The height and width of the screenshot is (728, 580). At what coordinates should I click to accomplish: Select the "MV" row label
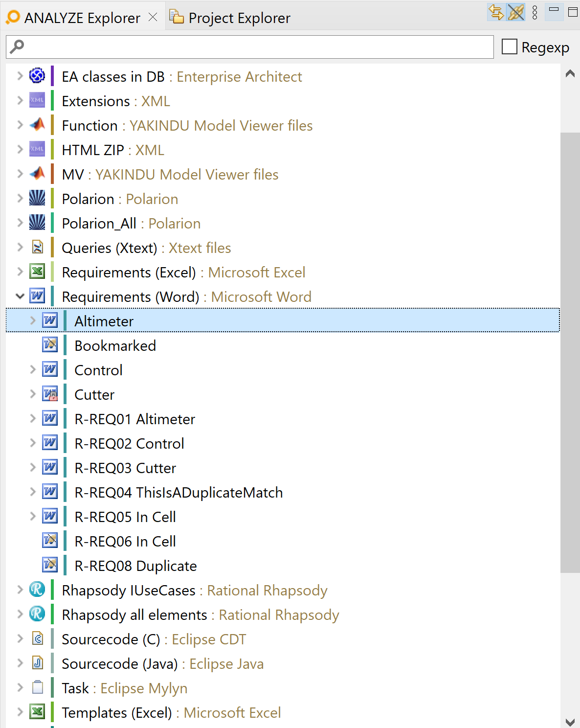(x=73, y=175)
